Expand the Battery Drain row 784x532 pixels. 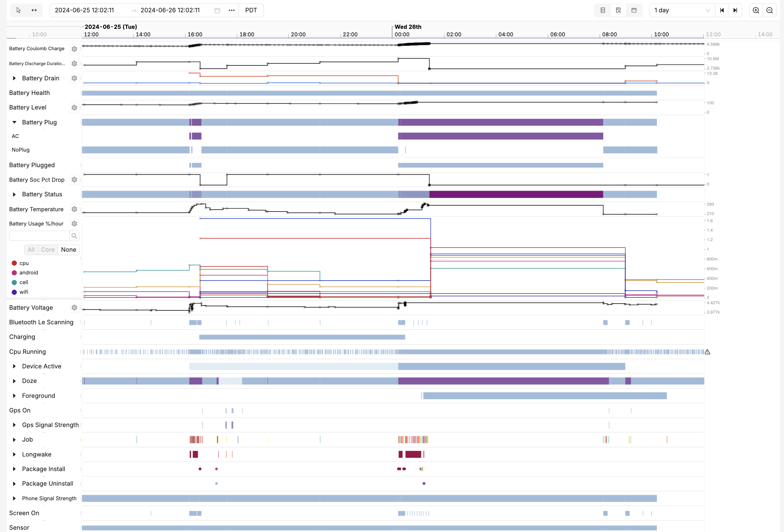click(14, 78)
